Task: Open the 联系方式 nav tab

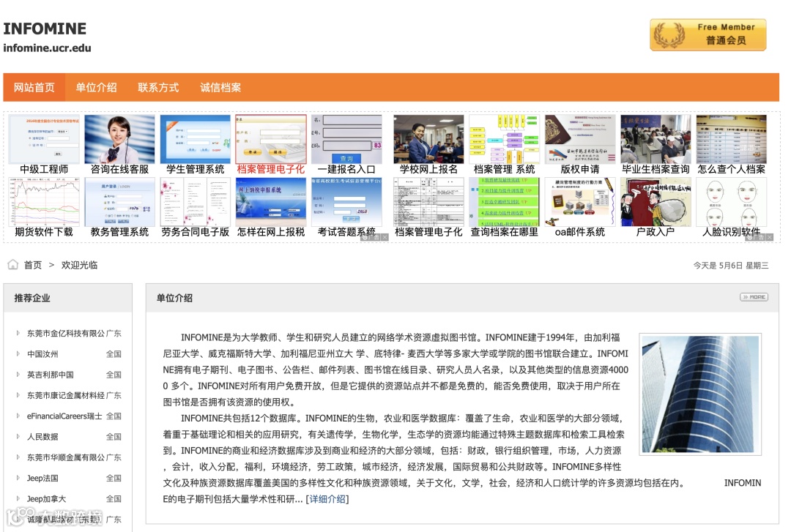Action: point(158,87)
